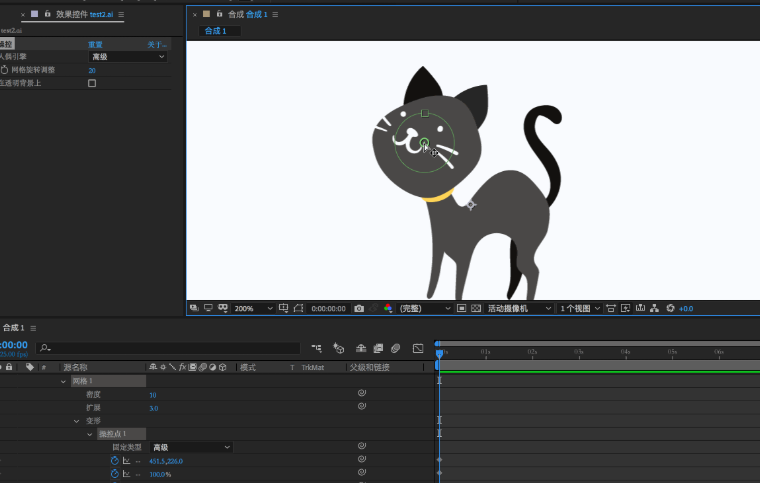The height and width of the screenshot is (483, 760).
Task: Click lock column header icon
Action: point(9,367)
